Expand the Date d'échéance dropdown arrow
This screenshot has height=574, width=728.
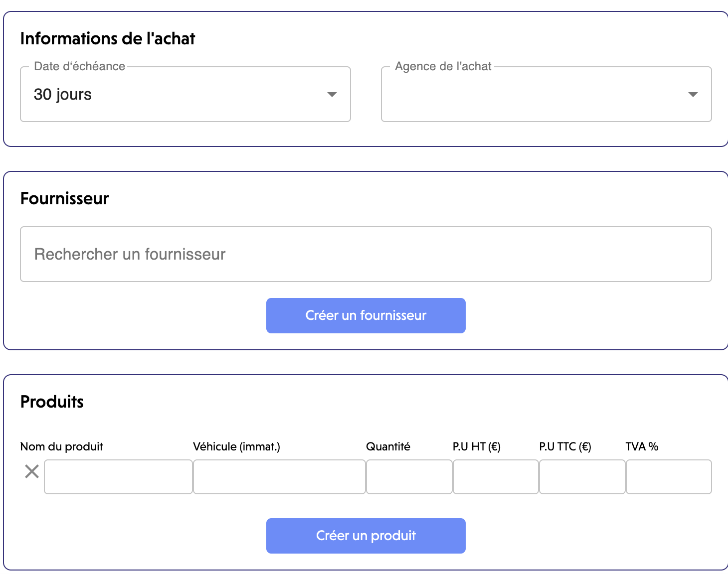pos(332,95)
